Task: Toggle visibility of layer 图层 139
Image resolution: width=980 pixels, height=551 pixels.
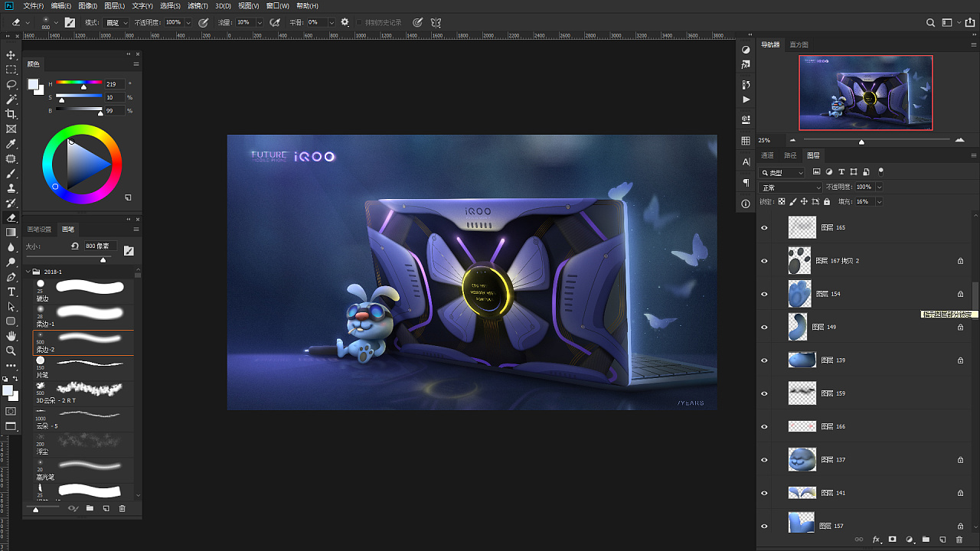Action: [764, 360]
